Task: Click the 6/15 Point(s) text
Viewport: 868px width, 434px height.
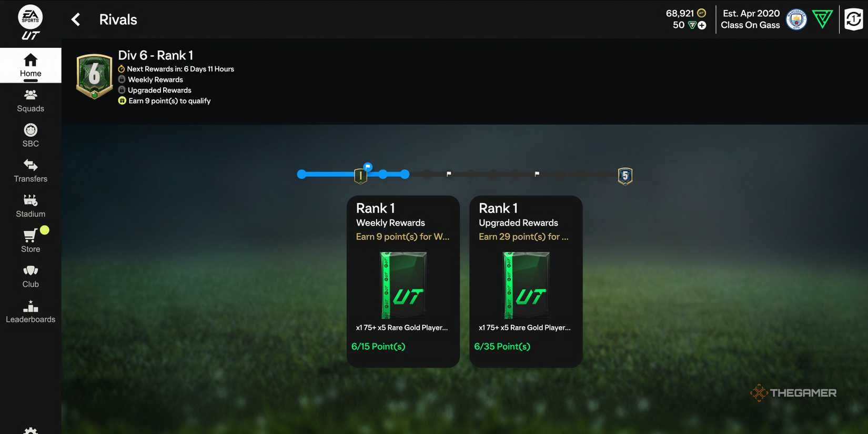Action: (378, 346)
